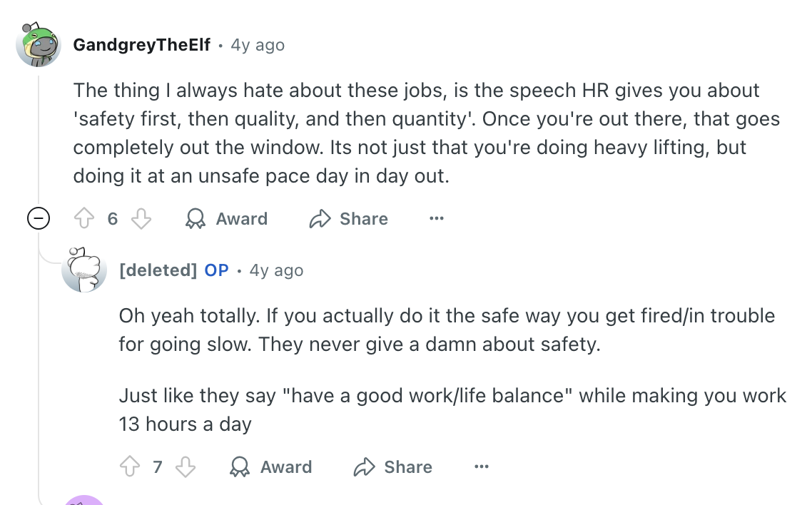Upvote GandgreyTheElf's comment
The image size is (812, 505).
point(85,219)
